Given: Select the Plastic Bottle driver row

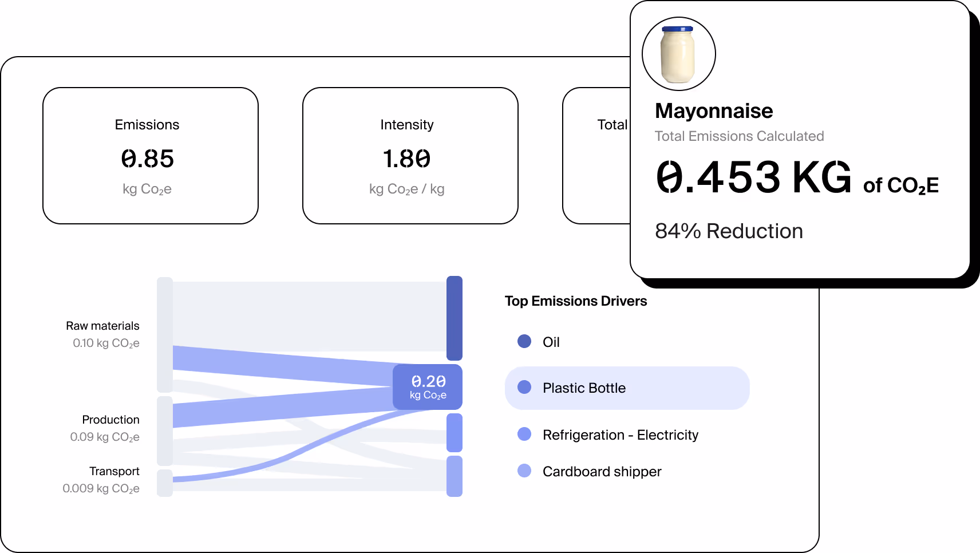Looking at the screenshot, I should click(627, 388).
